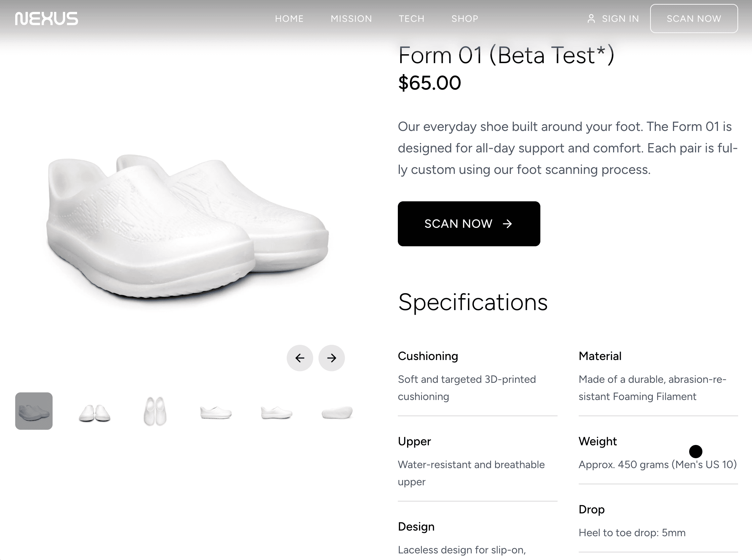Click the right arrow to view next image

(x=331, y=358)
